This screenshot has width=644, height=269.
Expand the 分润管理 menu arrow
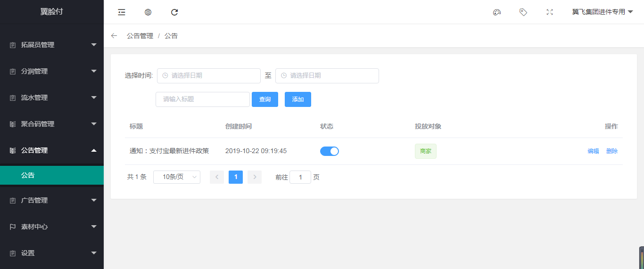94,71
